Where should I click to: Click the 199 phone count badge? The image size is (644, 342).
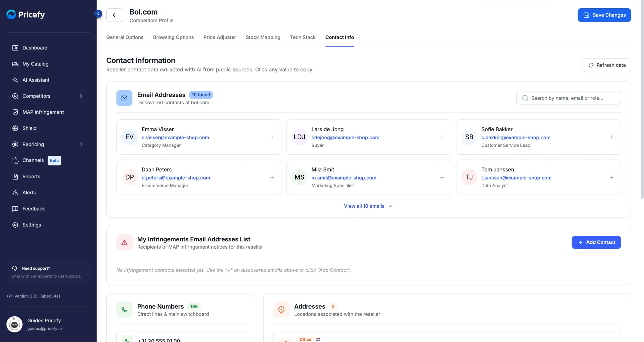coord(194,306)
